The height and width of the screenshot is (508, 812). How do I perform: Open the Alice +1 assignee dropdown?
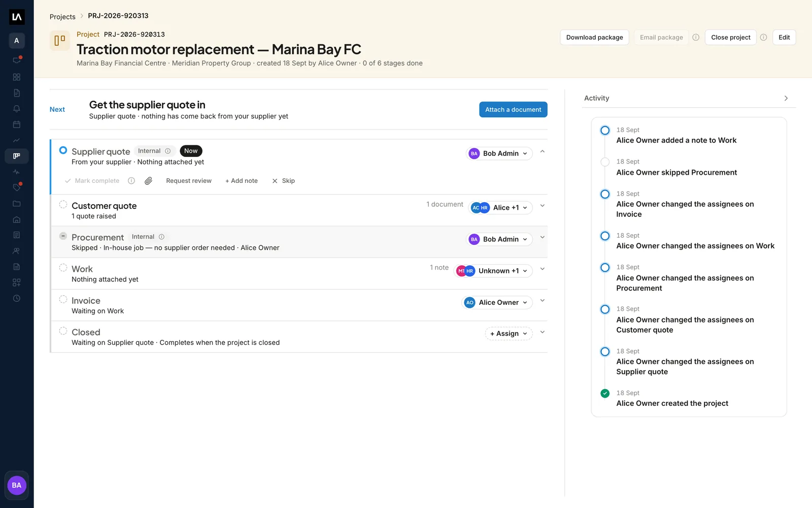tap(500, 208)
